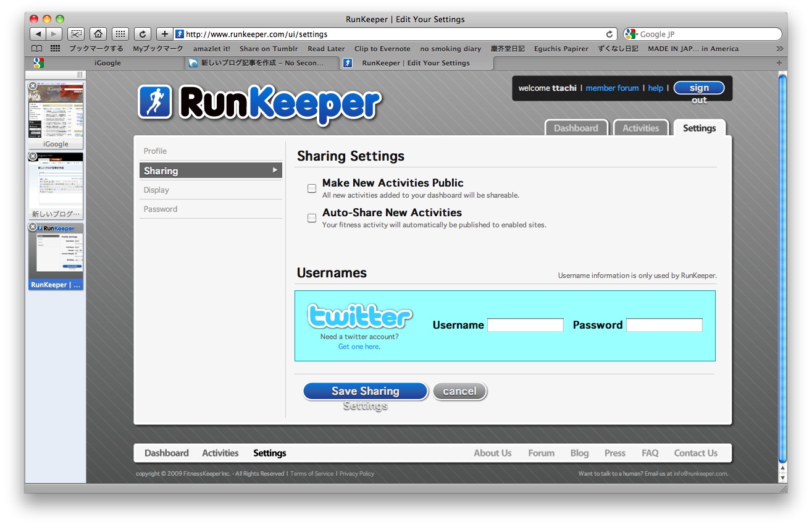Close the RunKeeper sidebar thumbnail
The image size is (812, 530).
pyautogui.click(x=33, y=227)
